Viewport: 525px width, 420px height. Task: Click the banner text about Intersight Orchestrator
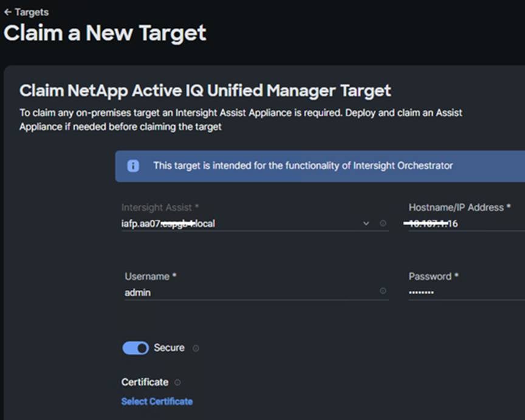tap(303, 165)
